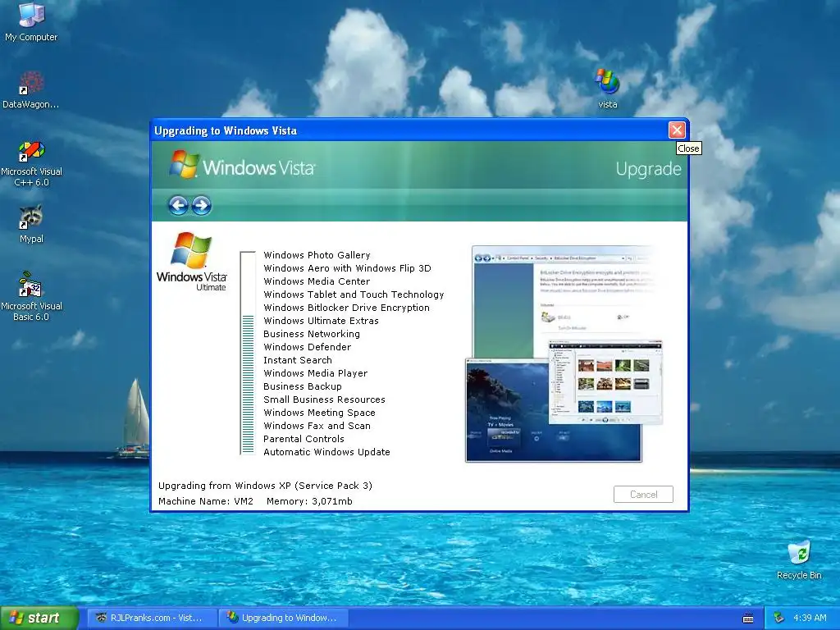The image size is (840, 630).
Task: Click 'Windows Meeting Space' line
Action: click(x=319, y=413)
